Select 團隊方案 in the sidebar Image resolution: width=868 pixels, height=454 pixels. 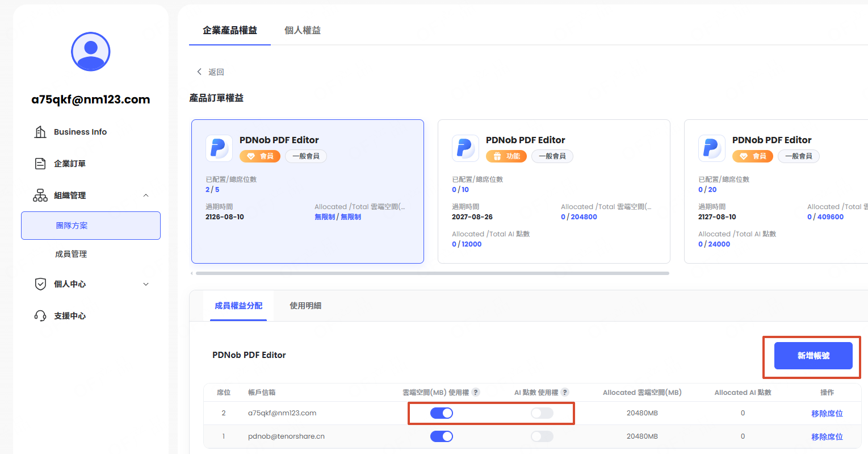[x=91, y=226]
